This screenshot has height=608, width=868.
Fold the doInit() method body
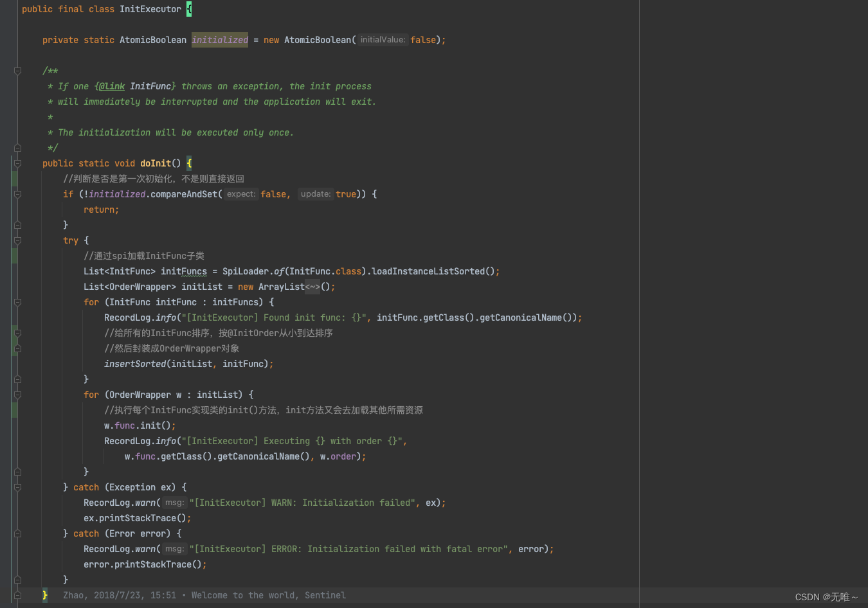coord(18,163)
